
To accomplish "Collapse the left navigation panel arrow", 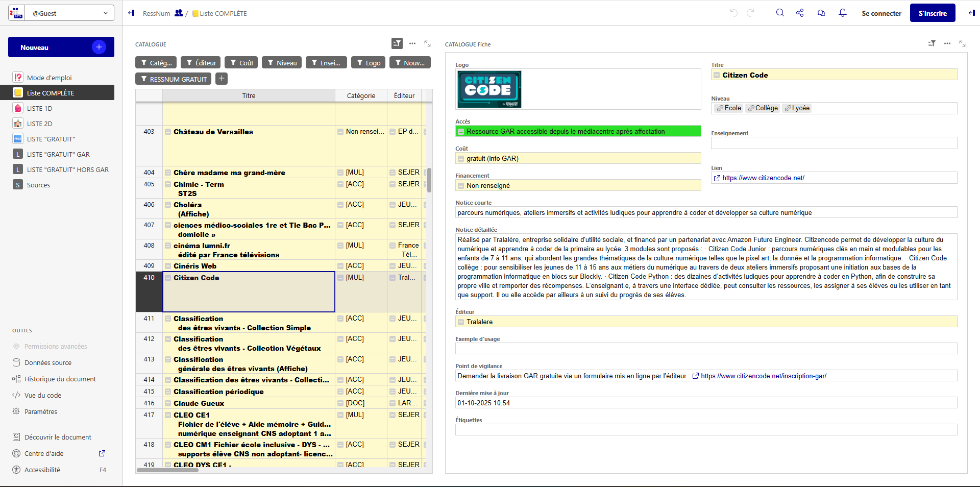I will point(131,13).
